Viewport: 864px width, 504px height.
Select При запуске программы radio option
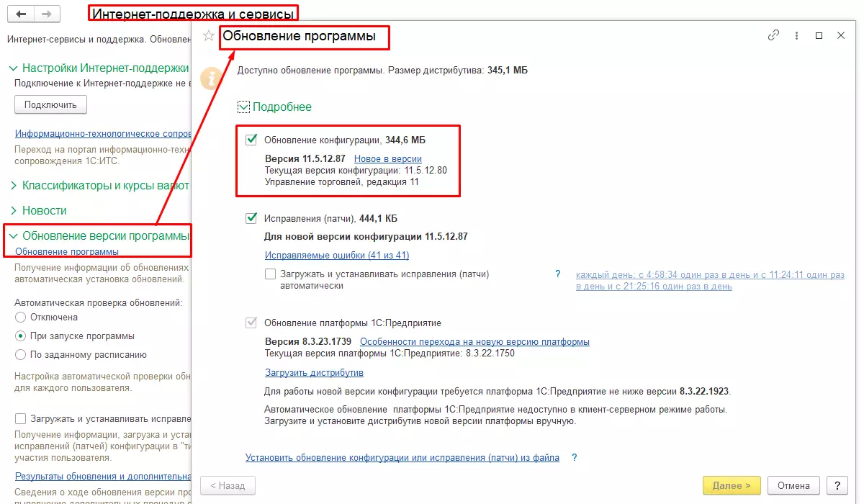coord(20,336)
